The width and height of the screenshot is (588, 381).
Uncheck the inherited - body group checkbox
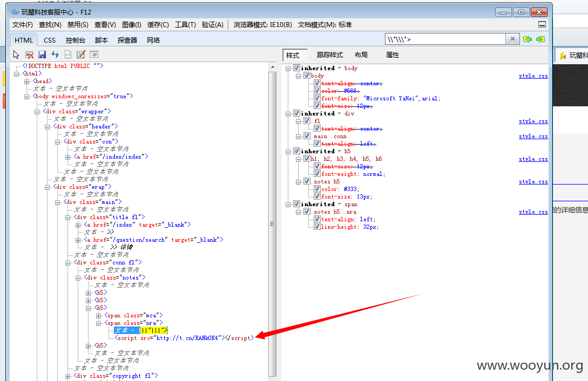[x=296, y=68]
